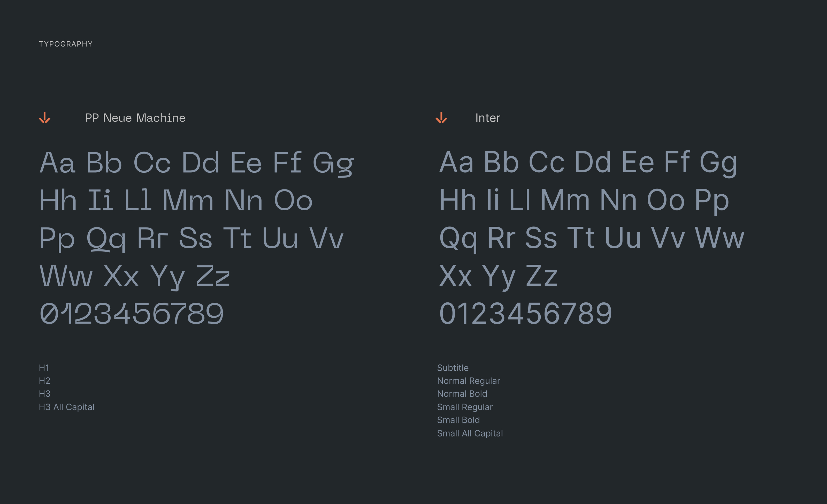This screenshot has width=827, height=504.
Task: Click the Subtitle style label
Action: 453,368
